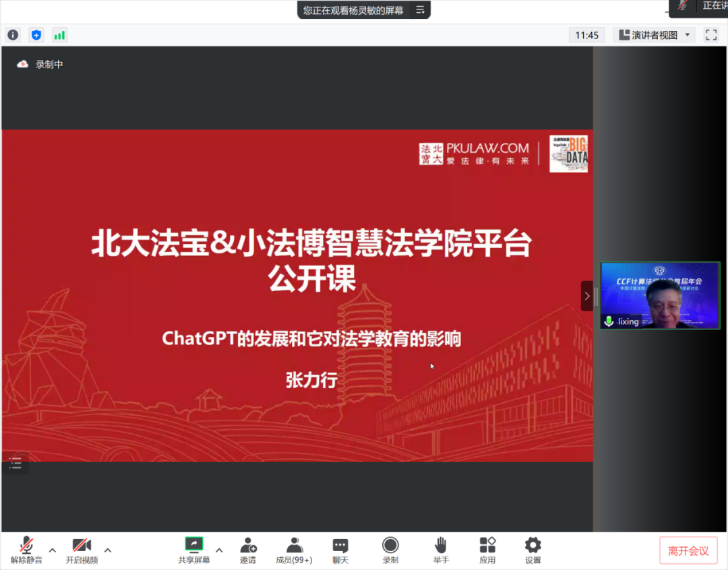
Task: Enter full screen mode icon
Action: (x=711, y=35)
